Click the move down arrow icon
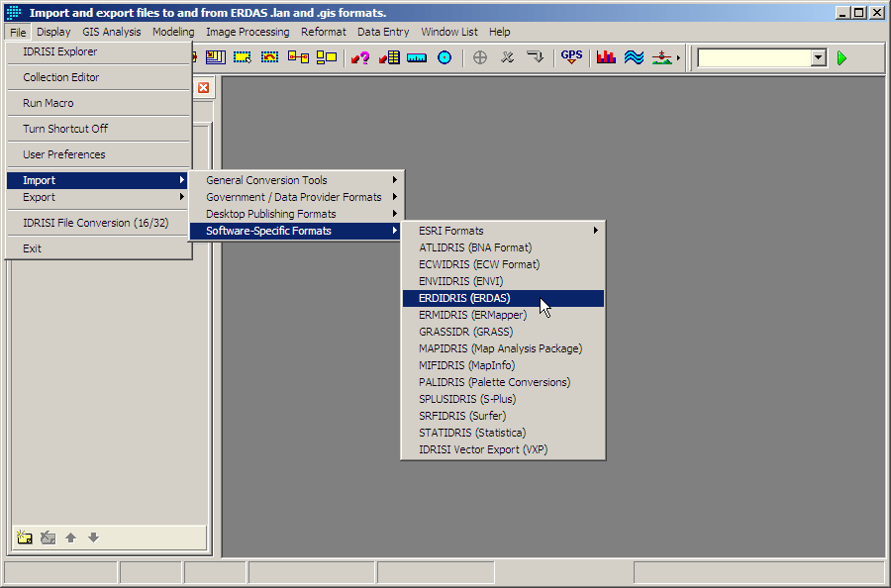Viewport: 891px width, 588px height. (x=94, y=538)
